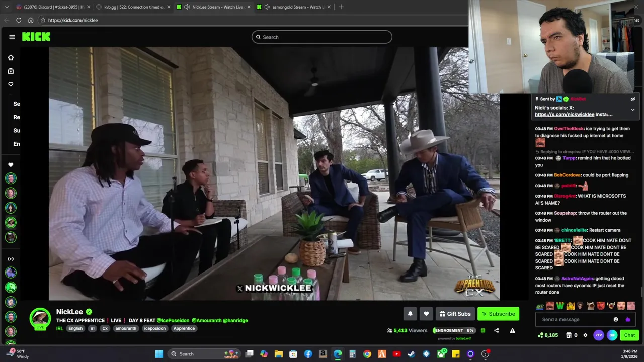Click the Windows taskbar Search box
This screenshot has width=644, height=362.
point(205,354)
